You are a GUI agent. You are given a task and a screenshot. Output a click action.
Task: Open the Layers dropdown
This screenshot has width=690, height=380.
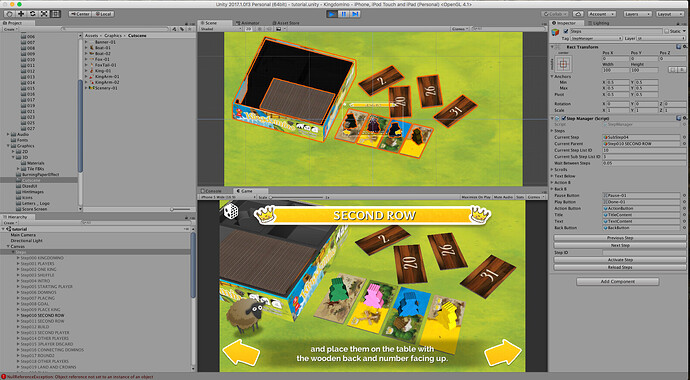[x=637, y=14]
